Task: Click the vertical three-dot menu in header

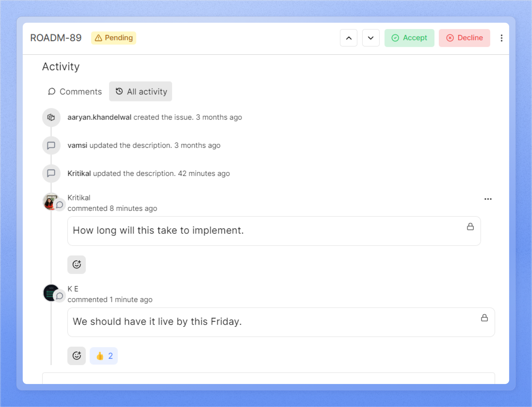Action: click(x=501, y=38)
